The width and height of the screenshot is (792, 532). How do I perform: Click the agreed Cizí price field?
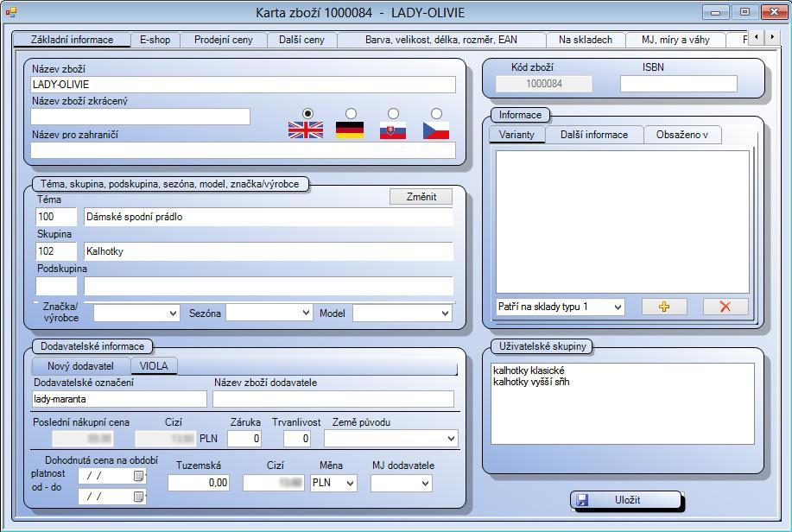273,483
